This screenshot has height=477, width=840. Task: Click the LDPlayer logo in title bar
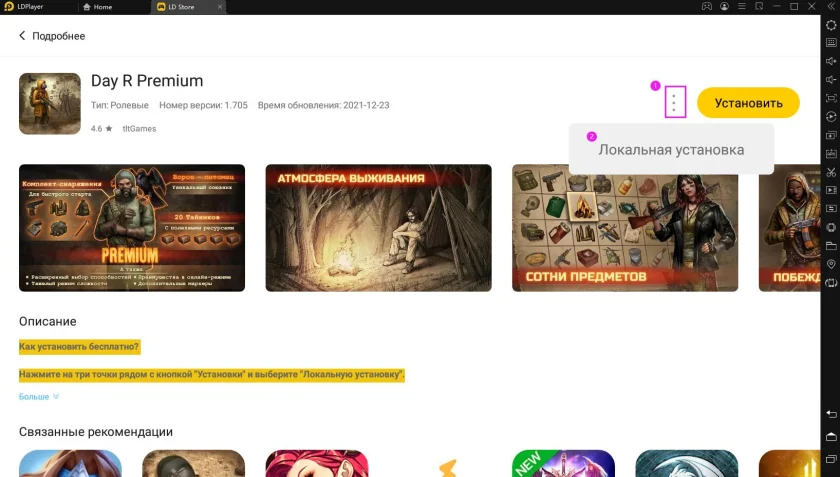click(9, 6)
